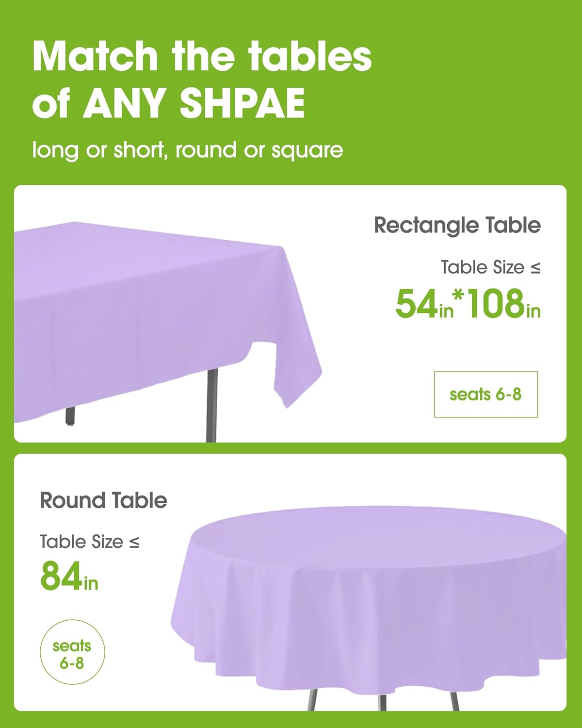
Task: Click the "long or short, round or square" subtitle
Action: [187, 150]
